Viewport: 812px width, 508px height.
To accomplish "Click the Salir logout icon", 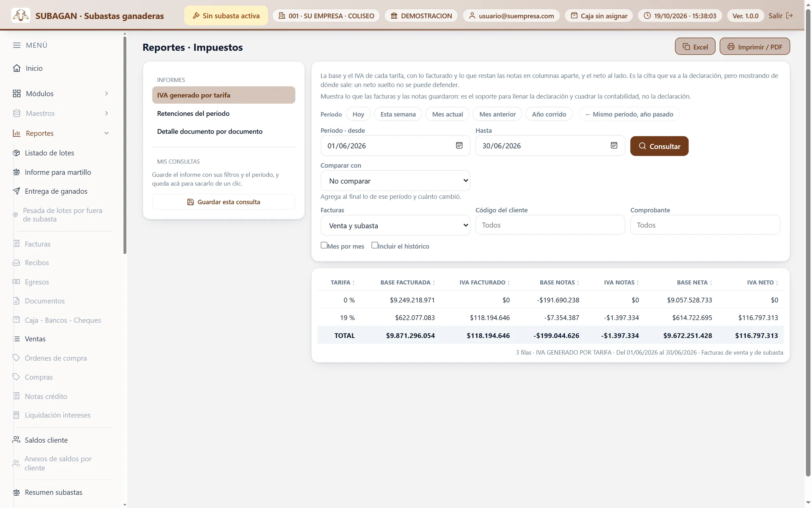I will [789, 16].
